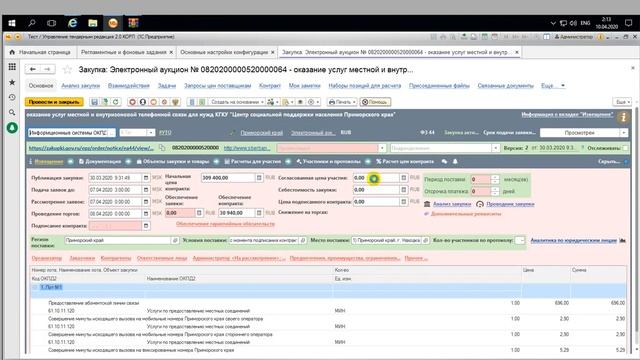Open Favorites star in left sidebar
Image resolution: width=640 pixels, height=360 pixels.
[x=12, y=82]
